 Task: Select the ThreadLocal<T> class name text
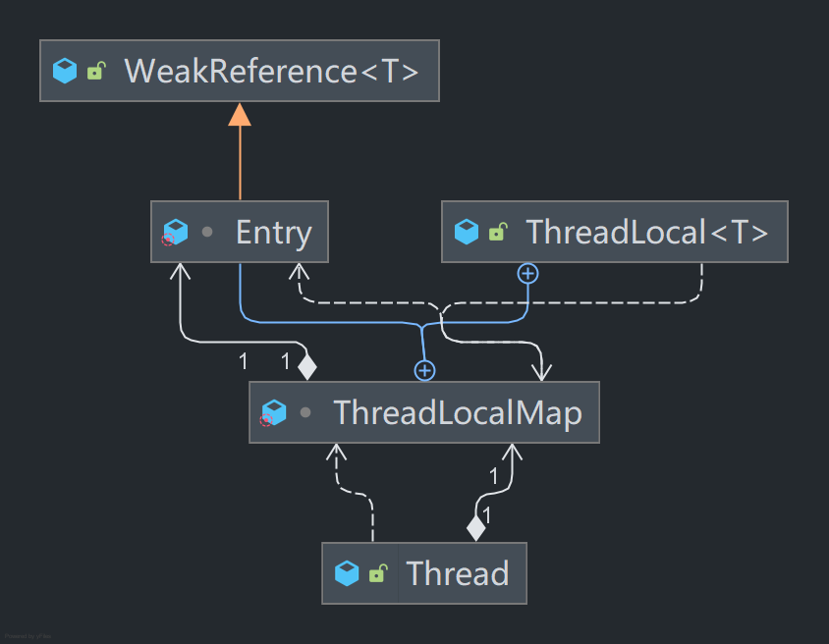click(x=646, y=232)
